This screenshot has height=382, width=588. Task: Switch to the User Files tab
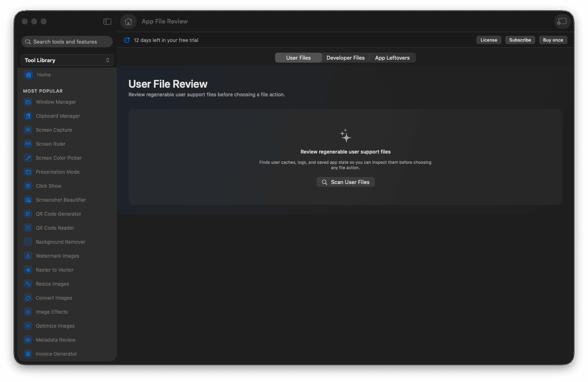299,58
